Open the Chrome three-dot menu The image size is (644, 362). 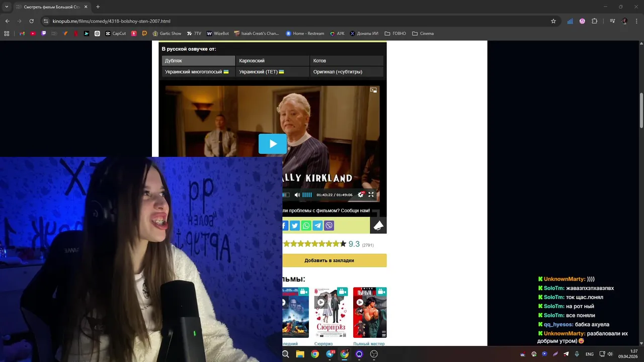637,21
